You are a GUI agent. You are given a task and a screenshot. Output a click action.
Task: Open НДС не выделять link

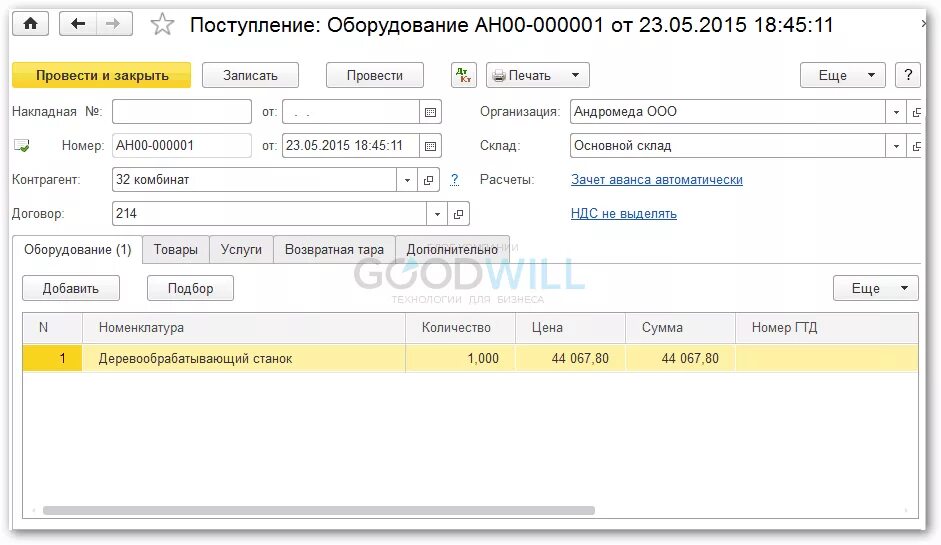[x=624, y=214]
